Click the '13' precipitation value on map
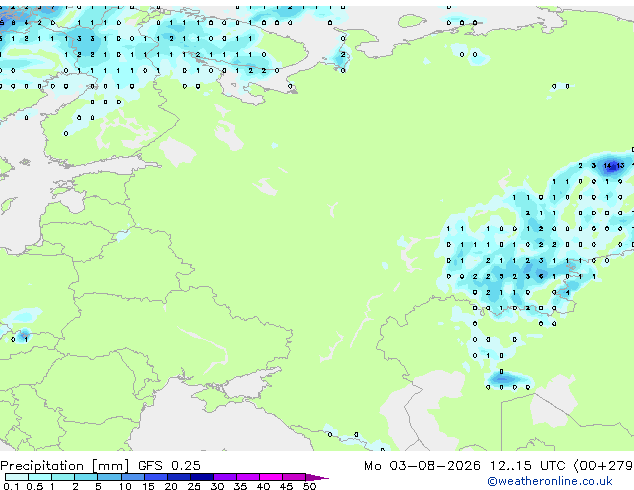 click(x=620, y=165)
